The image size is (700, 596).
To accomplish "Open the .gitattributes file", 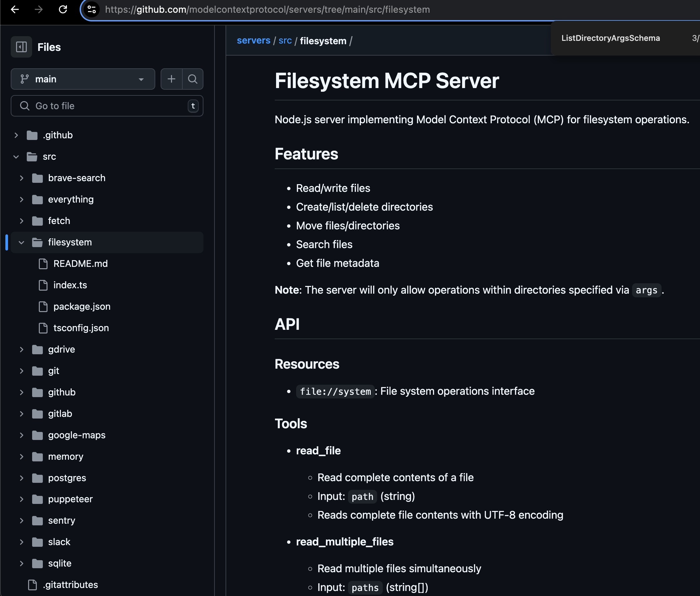I will tap(70, 585).
